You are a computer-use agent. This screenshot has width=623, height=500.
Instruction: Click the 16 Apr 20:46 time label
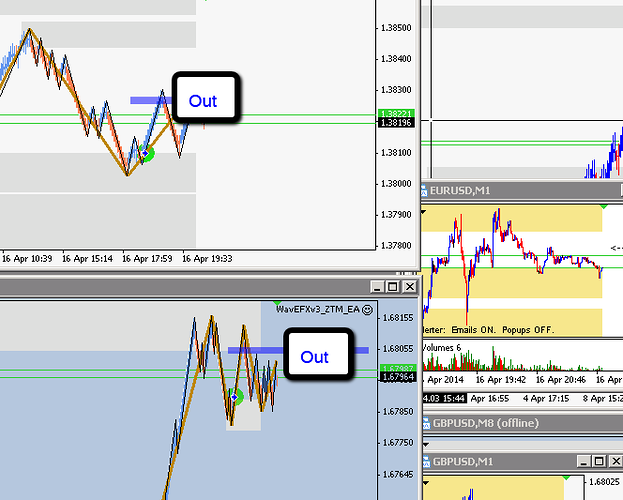coord(561,380)
